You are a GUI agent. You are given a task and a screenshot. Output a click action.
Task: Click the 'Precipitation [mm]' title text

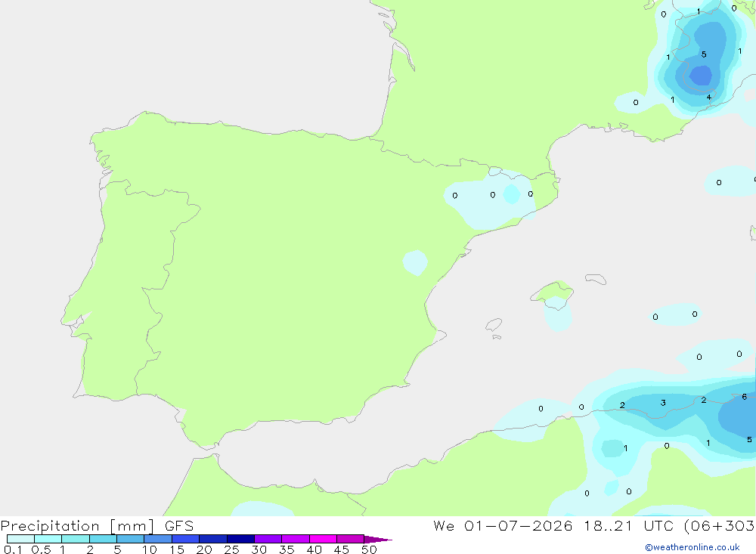click(x=77, y=526)
